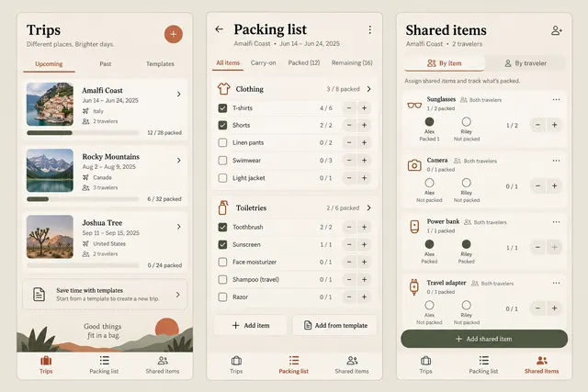Open Packing list in Trips screen bottom nav
This screenshot has width=588, height=392.
click(104, 365)
